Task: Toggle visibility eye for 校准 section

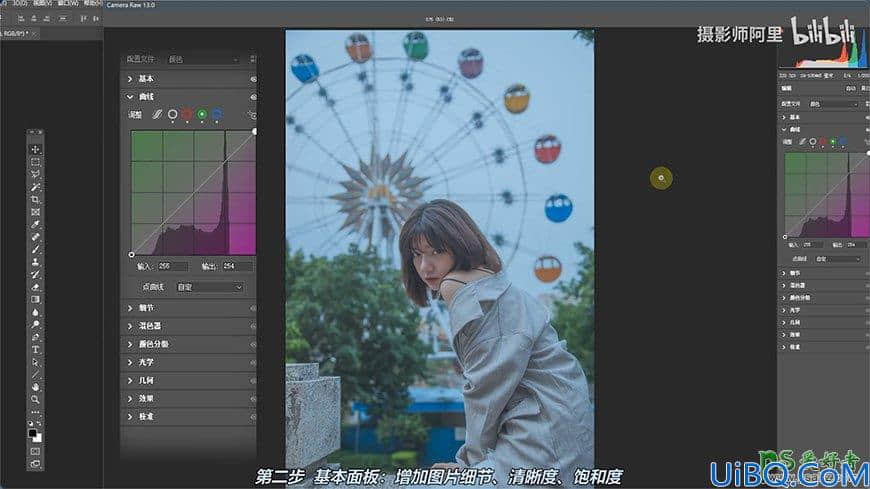Action: click(254, 417)
